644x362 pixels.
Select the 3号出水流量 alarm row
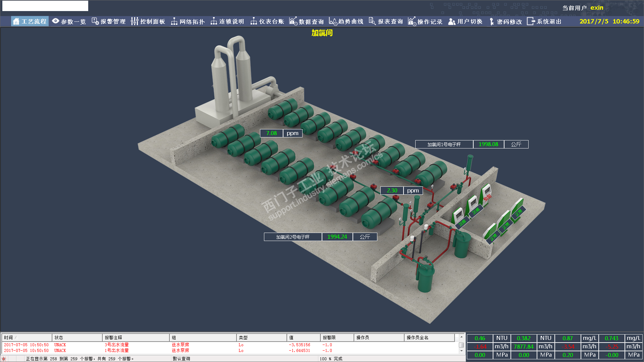tap(117, 345)
